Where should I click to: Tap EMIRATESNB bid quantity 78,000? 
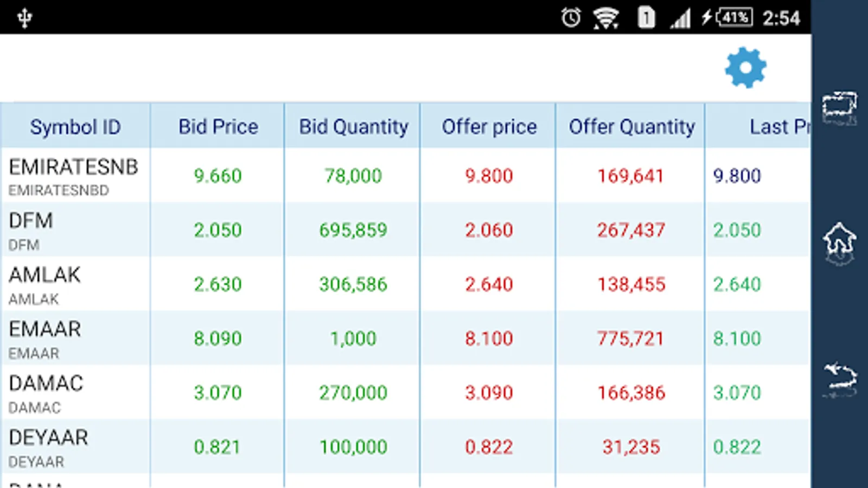353,176
